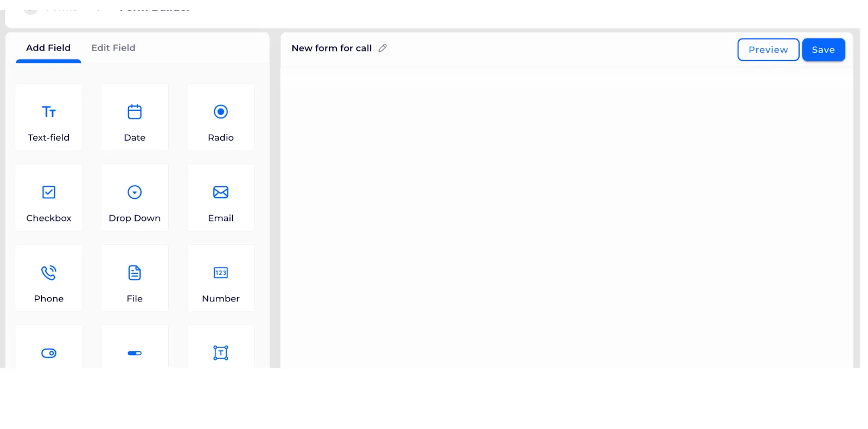
Task: Switch to the Add Field tab
Action: point(48,48)
